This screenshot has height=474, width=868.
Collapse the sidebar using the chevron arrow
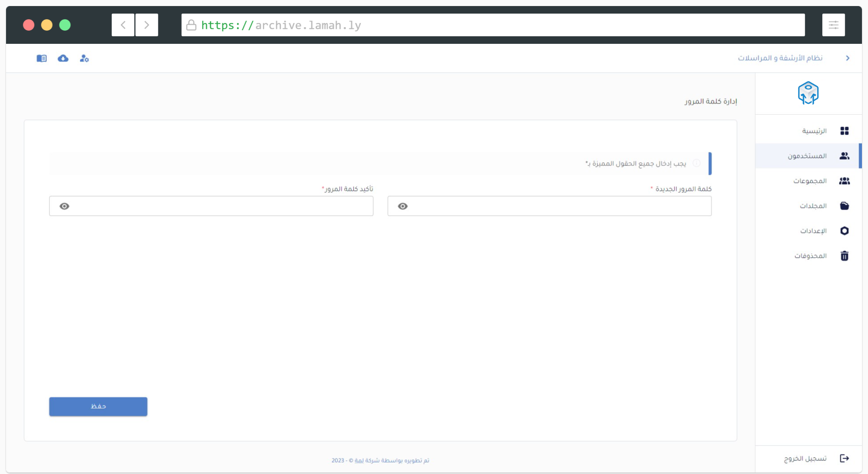tap(848, 58)
